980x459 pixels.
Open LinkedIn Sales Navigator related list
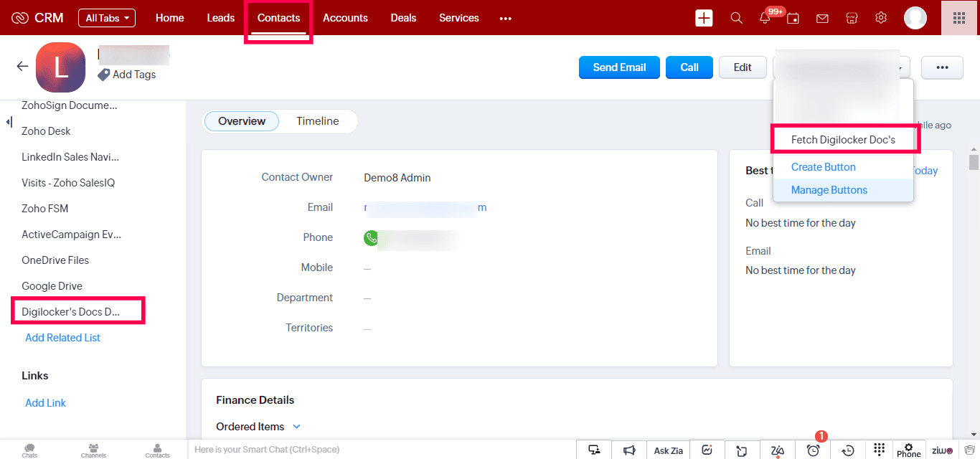(70, 157)
